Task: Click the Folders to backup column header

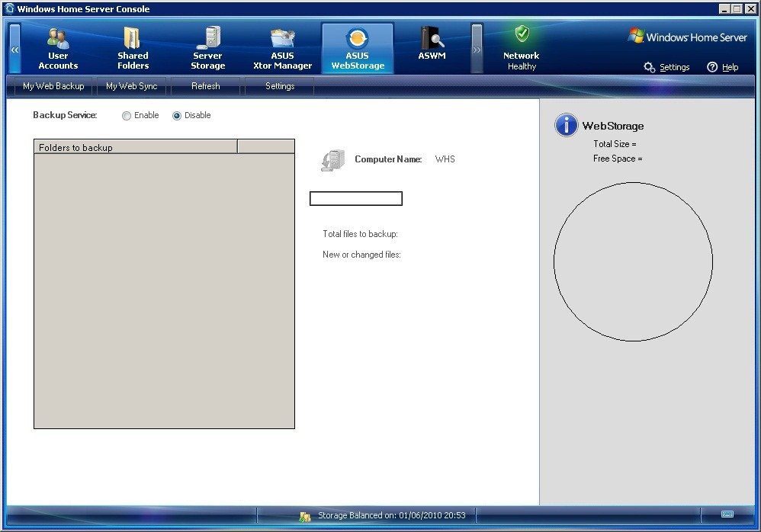Action: (136, 147)
